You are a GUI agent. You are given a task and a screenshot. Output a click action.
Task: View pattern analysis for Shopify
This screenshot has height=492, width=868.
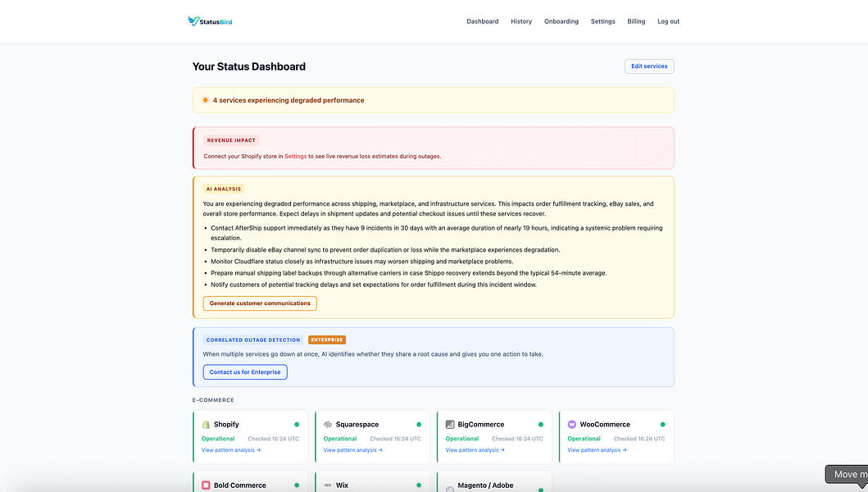click(231, 450)
